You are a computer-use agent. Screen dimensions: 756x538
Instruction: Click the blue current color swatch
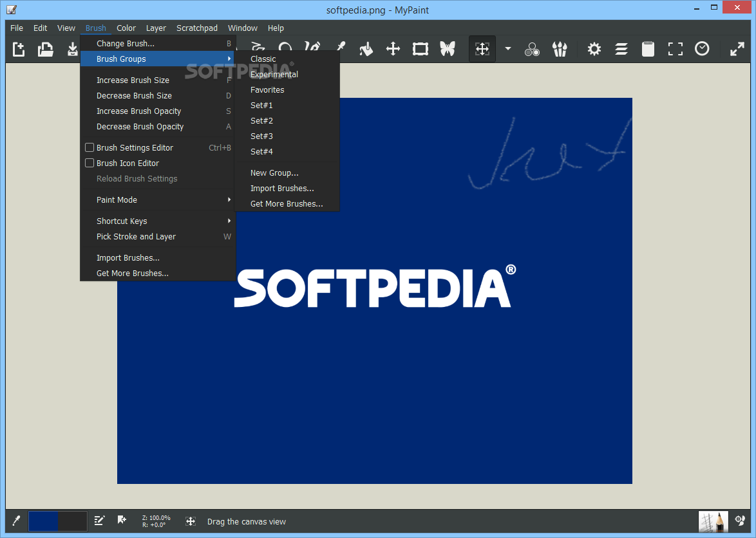click(43, 521)
